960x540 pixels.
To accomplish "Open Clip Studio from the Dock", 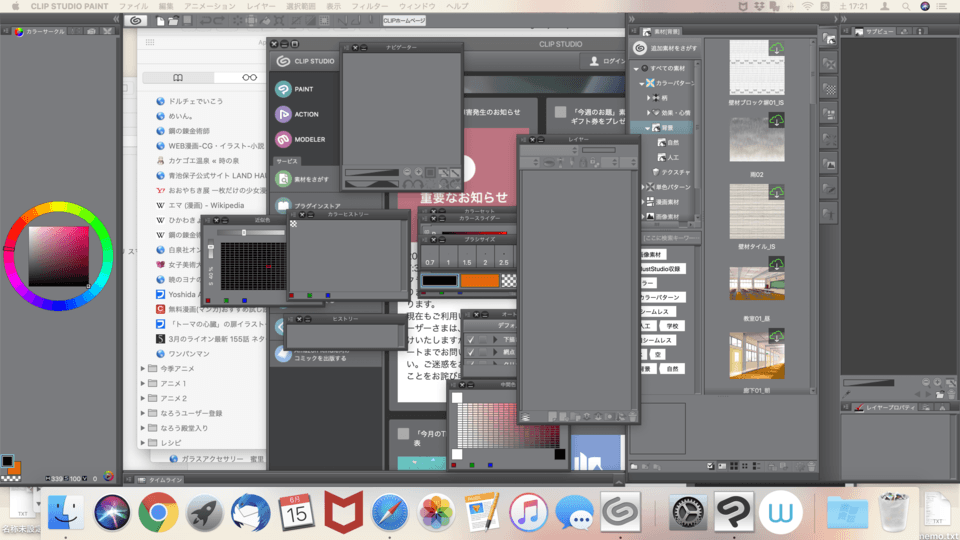I will click(620, 512).
